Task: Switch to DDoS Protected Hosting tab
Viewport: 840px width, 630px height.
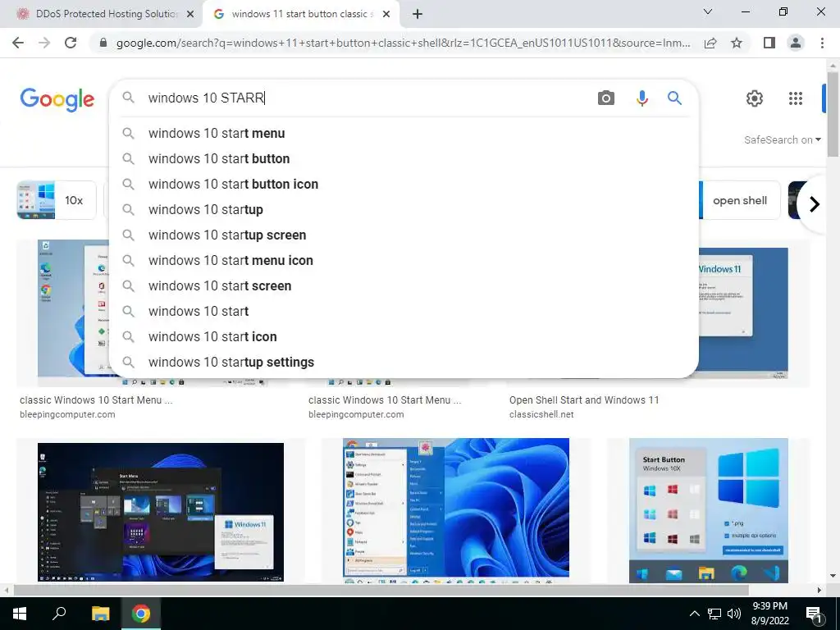Action: 102,15
